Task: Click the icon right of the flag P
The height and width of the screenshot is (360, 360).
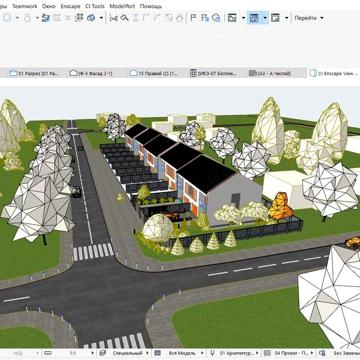Action: click(x=205, y=18)
